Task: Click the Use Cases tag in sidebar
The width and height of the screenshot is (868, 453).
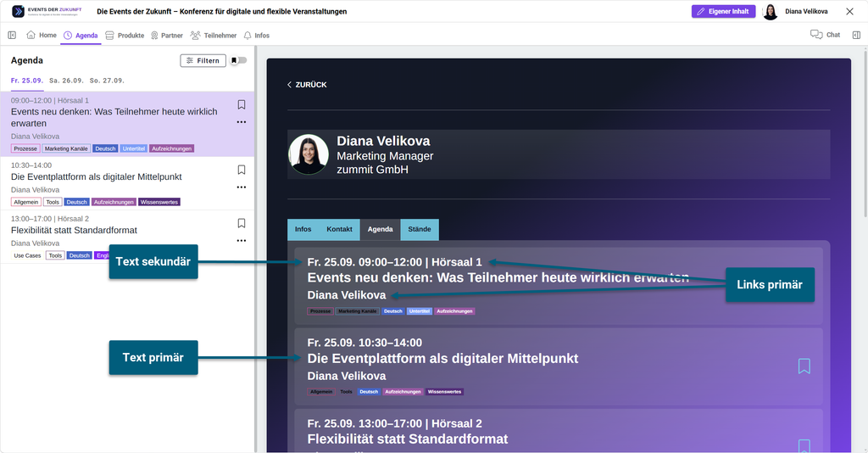Action: click(27, 255)
